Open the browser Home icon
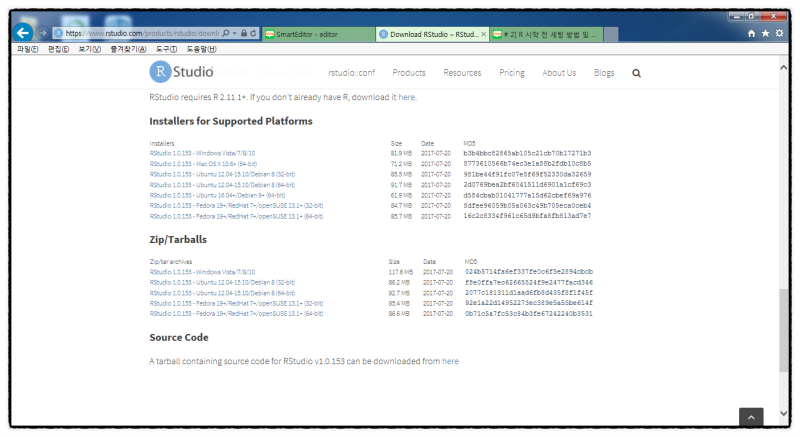 (752, 33)
